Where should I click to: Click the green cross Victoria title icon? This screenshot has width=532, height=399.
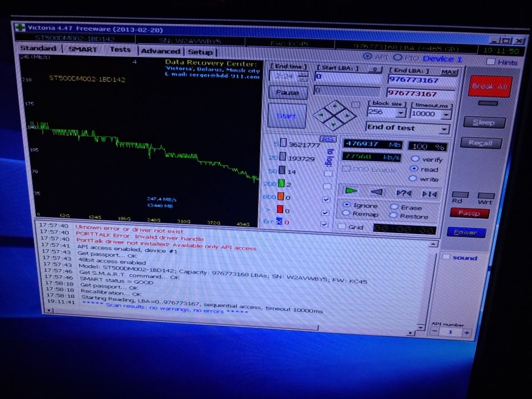tap(21, 27)
